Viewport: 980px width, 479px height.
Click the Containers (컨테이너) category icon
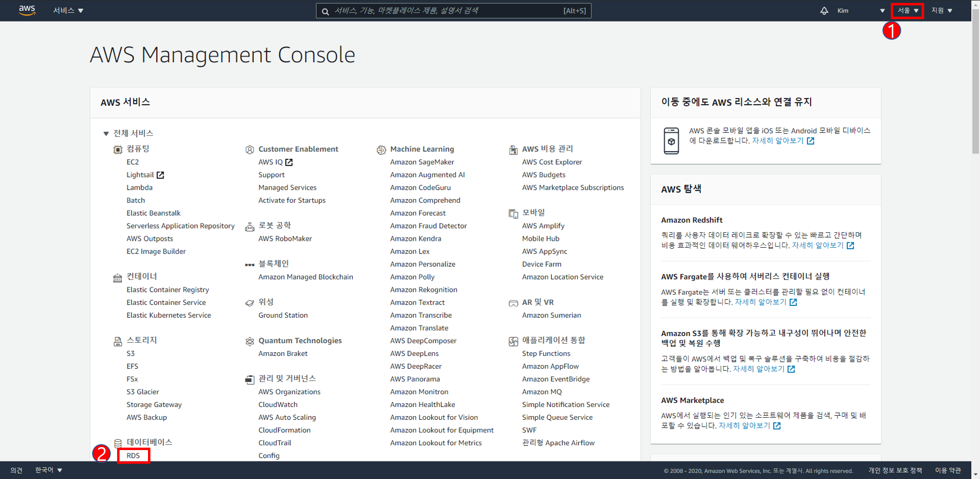tap(118, 278)
